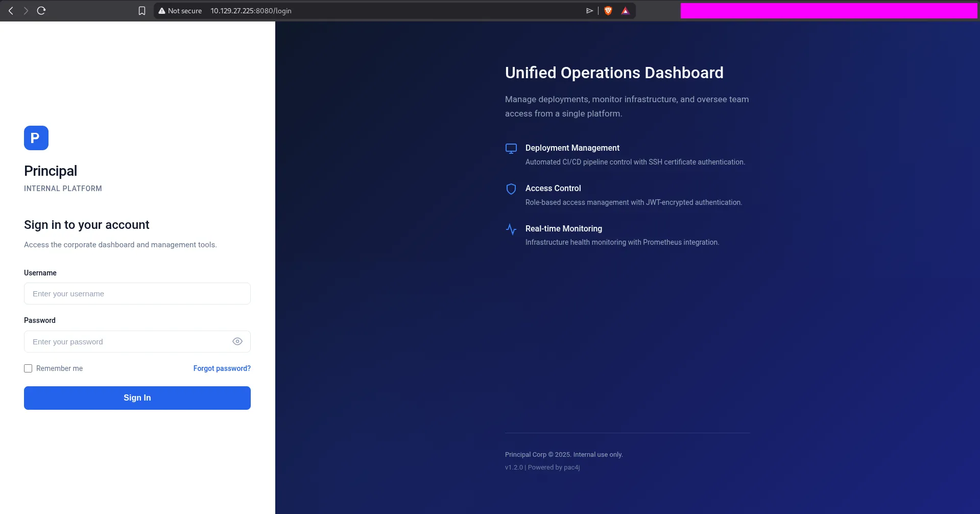Click the Unified Operations Dashboard heading
980x514 pixels.
(614, 73)
